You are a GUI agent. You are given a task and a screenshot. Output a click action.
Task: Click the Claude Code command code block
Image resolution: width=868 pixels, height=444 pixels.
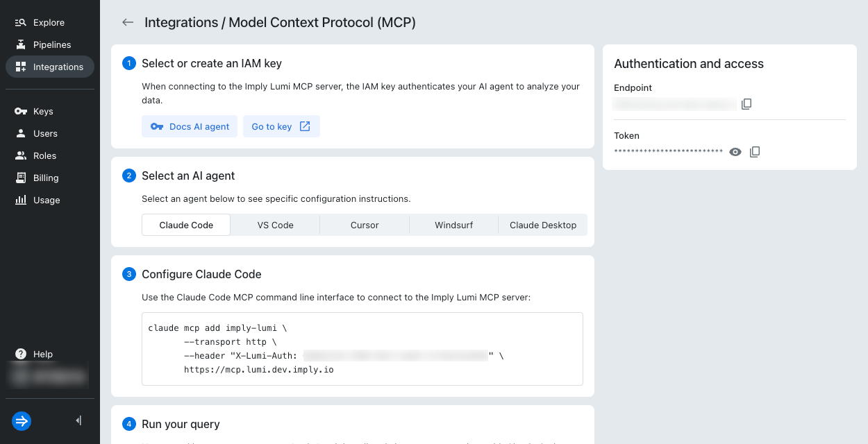coord(362,348)
